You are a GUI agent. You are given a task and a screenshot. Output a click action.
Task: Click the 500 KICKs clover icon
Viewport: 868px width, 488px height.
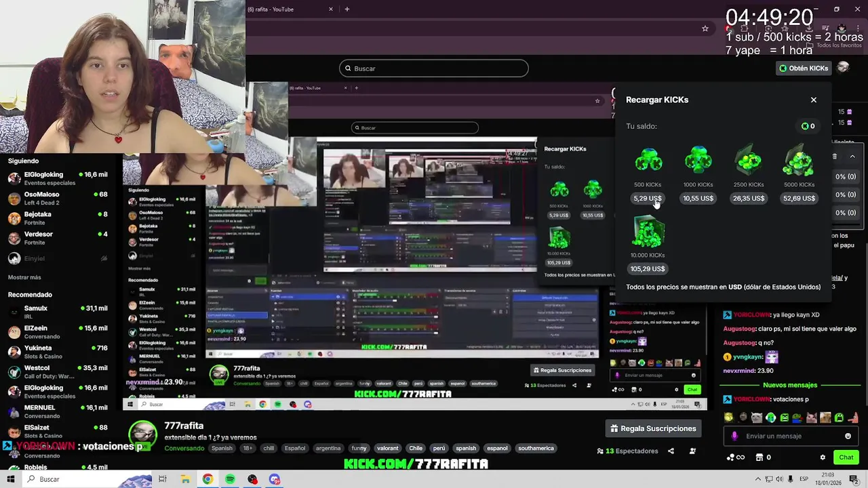[x=648, y=161]
